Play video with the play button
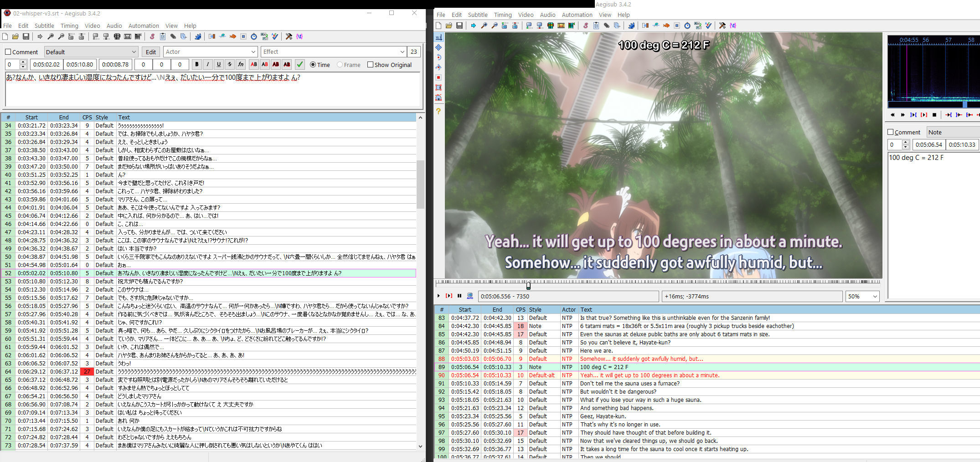Image resolution: width=980 pixels, height=462 pixels. 438,296
